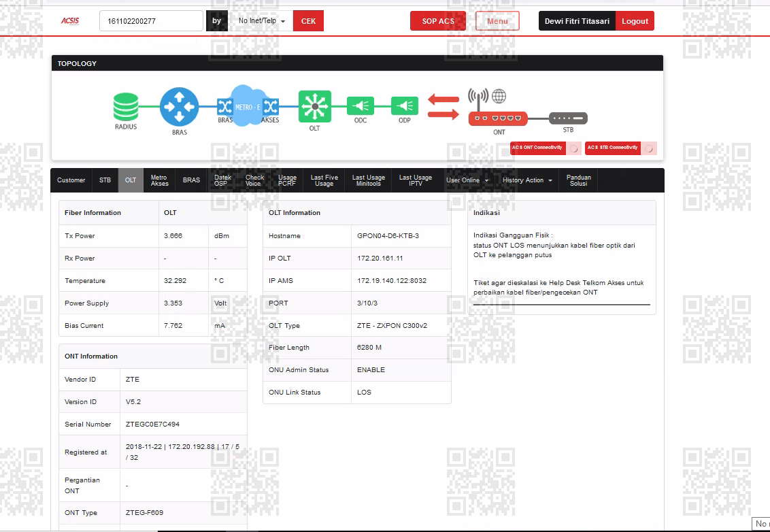Expand the History Action dropdown
The width and height of the screenshot is (770, 532).
[x=527, y=180]
